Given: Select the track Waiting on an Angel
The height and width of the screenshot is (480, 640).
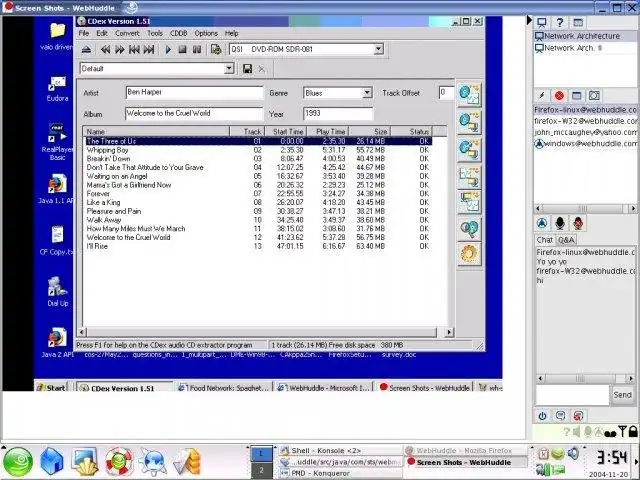Looking at the screenshot, I should 117,176.
